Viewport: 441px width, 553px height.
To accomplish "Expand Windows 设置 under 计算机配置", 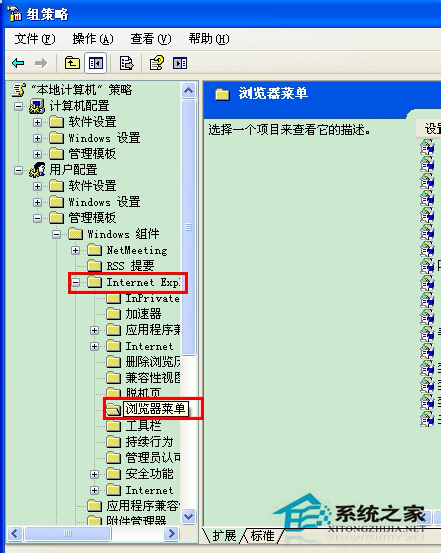I will tap(37, 138).
